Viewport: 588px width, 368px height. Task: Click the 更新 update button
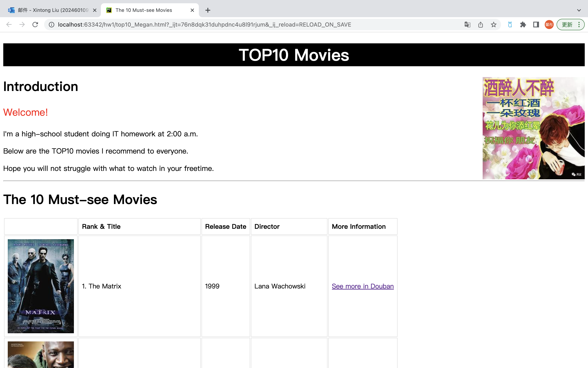[x=570, y=25]
